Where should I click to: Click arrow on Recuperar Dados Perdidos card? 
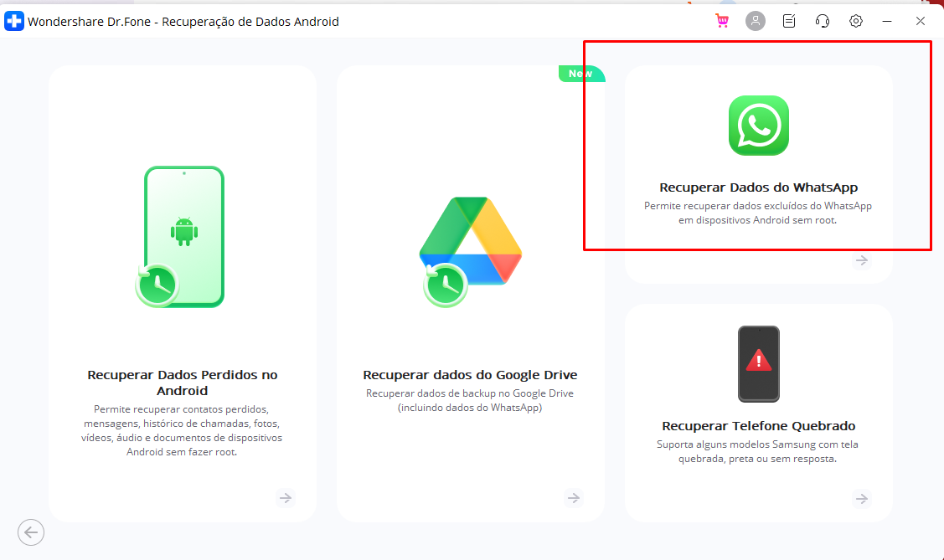tap(286, 498)
